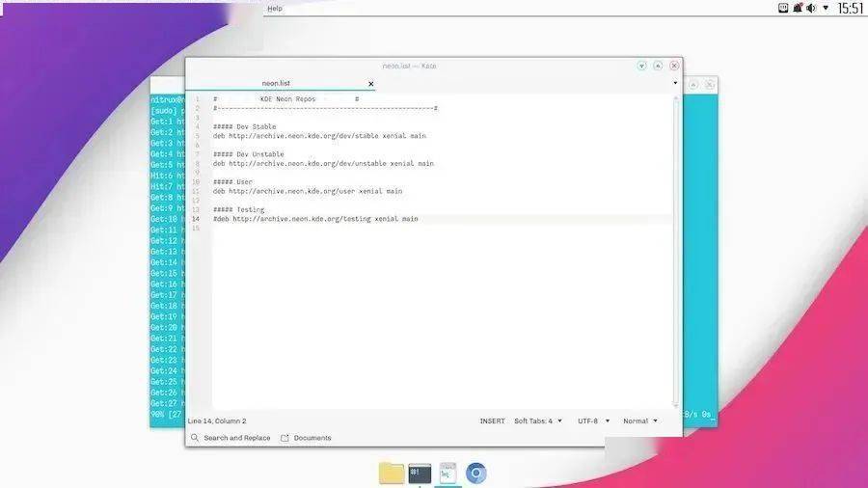
Task: Open the notifications bell in the system tray
Action: (x=797, y=8)
